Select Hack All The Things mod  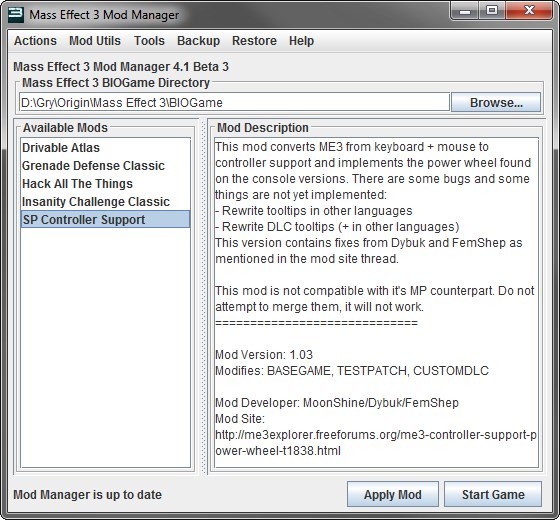[x=105, y=184]
